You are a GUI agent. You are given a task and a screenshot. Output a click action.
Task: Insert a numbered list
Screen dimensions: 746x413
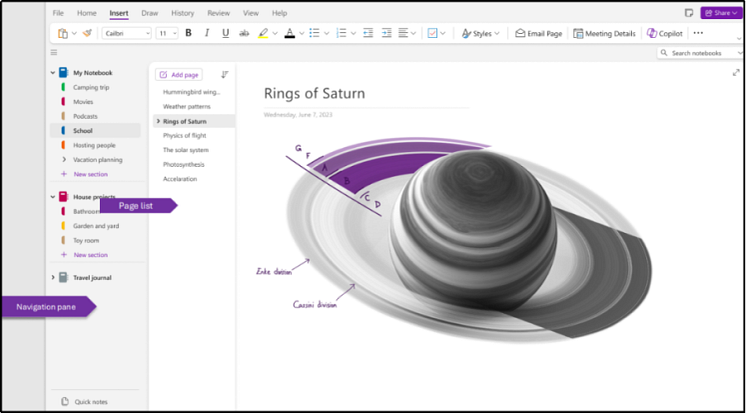pyautogui.click(x=341, y=33)
